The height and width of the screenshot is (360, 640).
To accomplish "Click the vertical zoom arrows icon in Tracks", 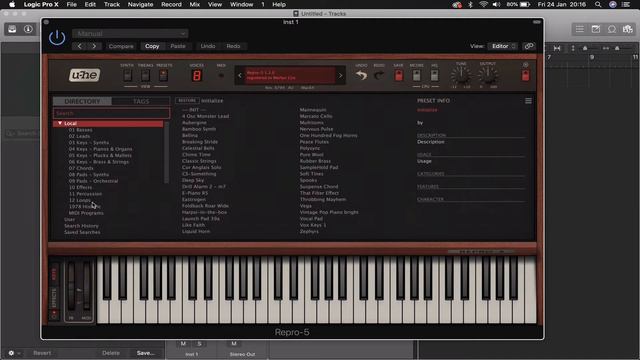I will [x=573, y=48].
